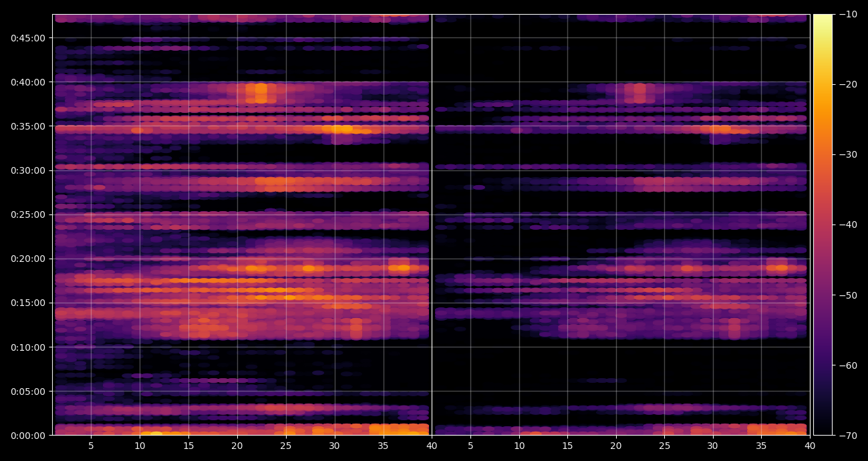Click the 0:20:00 time axis label

[27, 259]
